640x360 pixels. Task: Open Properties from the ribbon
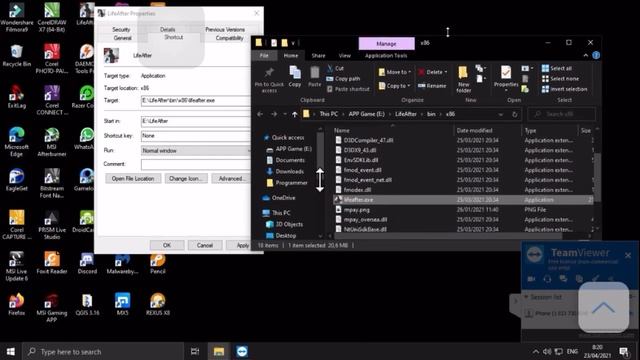[506, 77]
